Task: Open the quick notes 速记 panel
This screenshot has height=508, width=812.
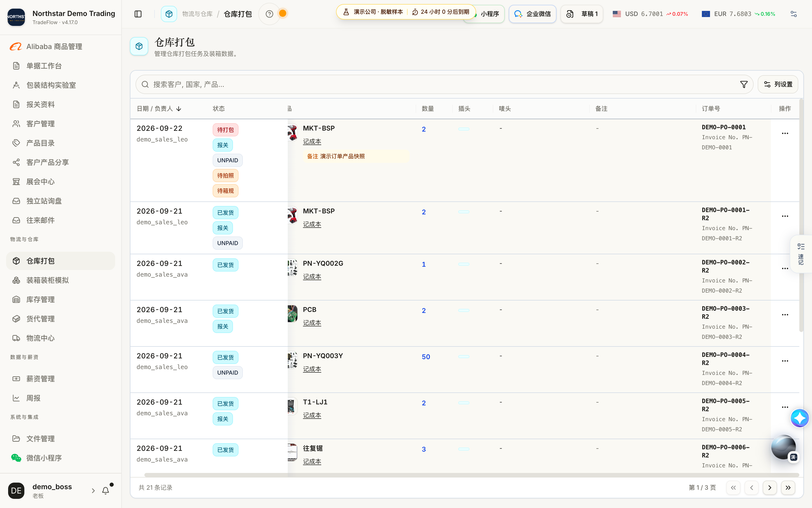Action: point(801,254)
